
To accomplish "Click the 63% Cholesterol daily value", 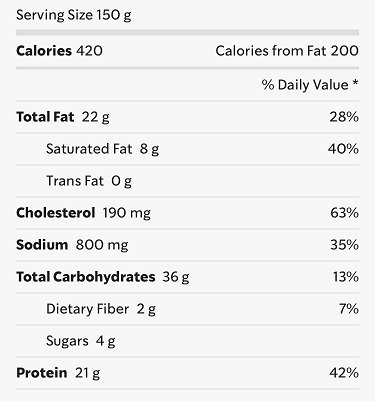I will [x=344, y=213].
